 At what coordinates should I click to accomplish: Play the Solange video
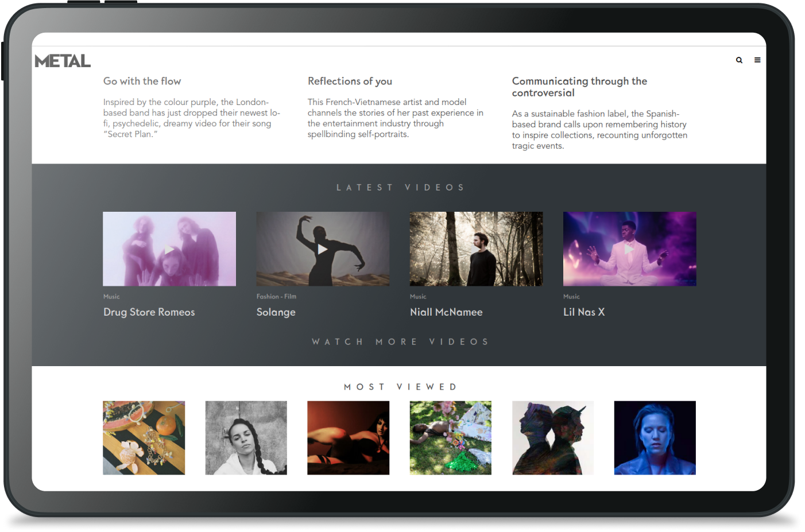[323, 249]
